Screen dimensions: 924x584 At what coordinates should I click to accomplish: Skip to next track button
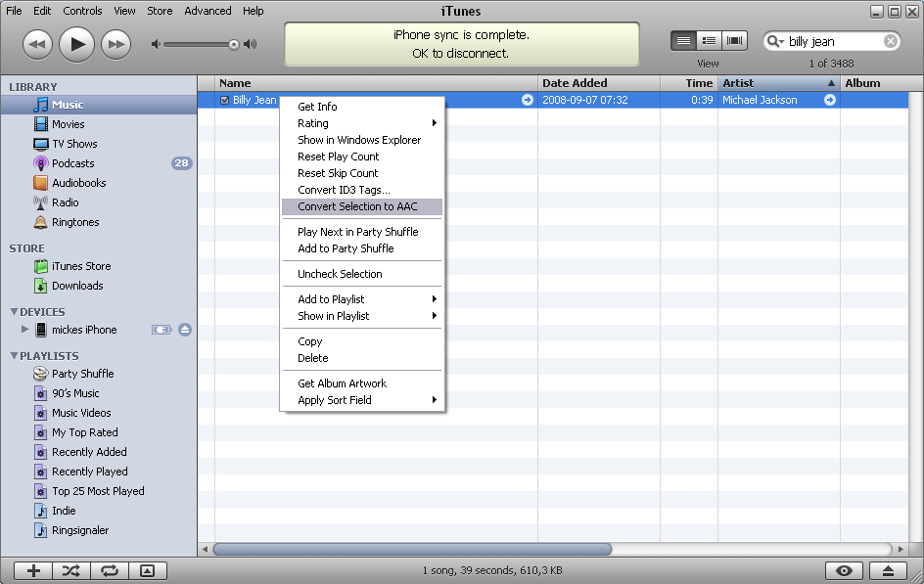pos(116,44)
